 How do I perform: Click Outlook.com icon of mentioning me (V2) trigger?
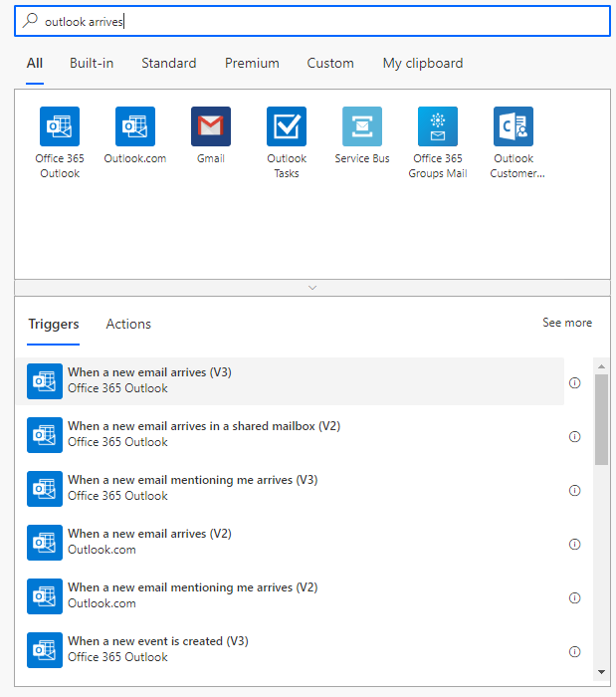coord(45,596)
